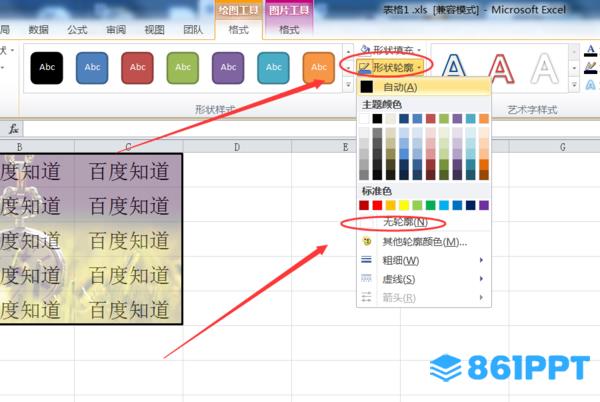Click the 形状填充 paint bucket button
Viewport: 600px width, 402px height.
(x=390, y=50)
